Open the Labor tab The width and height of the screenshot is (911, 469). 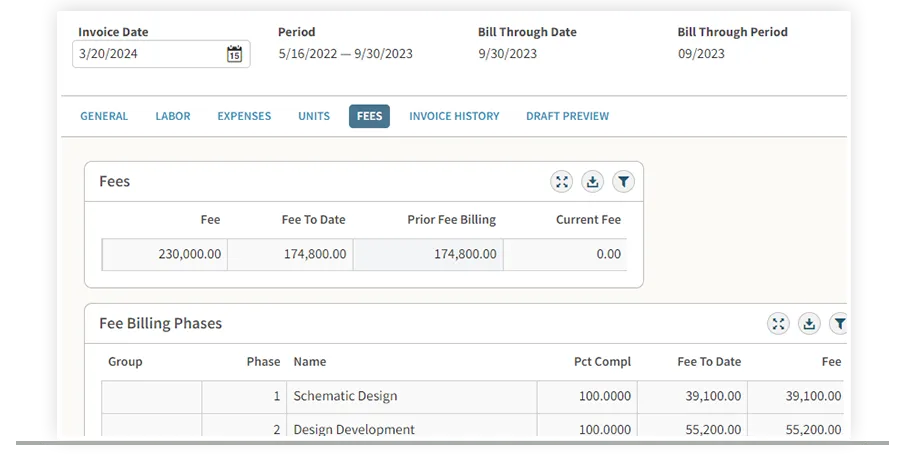pyautogui.click(x=173, y=116)
